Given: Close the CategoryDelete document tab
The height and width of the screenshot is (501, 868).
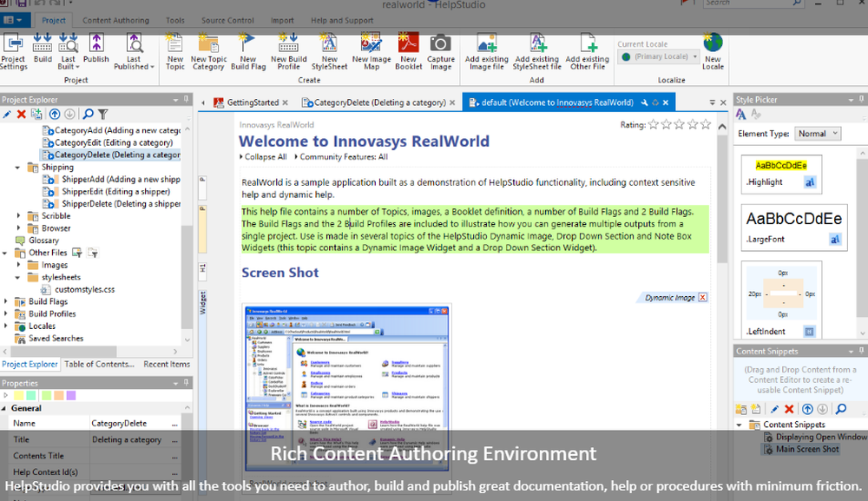Looking at the screenshot, I should (x=452, y=102).
